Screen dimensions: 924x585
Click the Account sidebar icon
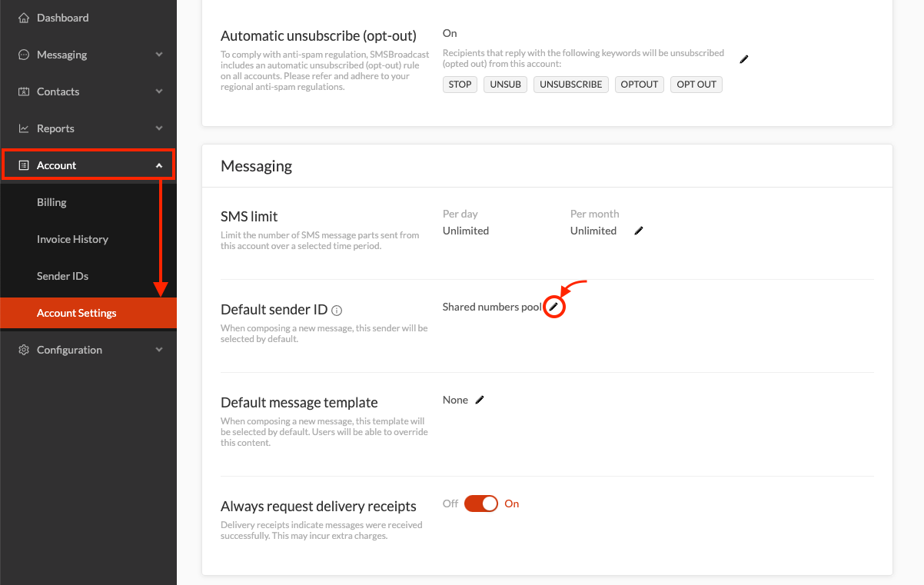pos(25,165)
